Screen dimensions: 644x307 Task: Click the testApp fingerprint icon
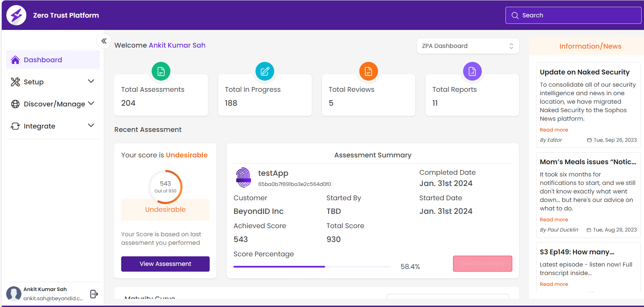point(243,177)
